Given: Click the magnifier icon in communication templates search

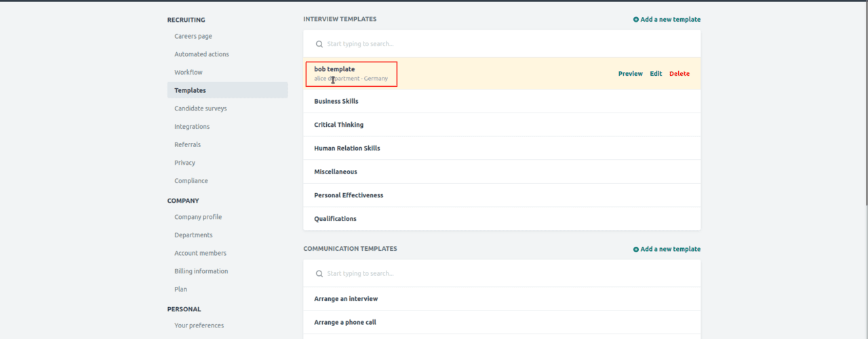Looking at the screenshot, I should click(x=319, y=274).
